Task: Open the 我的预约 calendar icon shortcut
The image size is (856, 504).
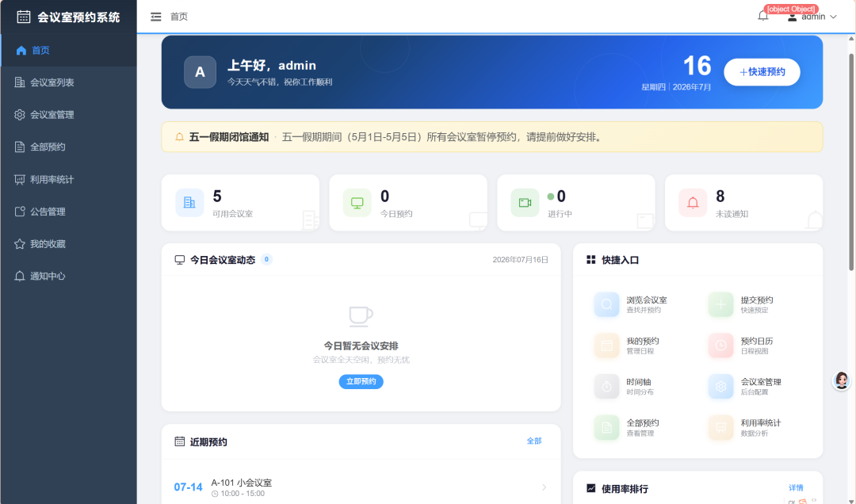Action: pyautogui.click(x=606, y=346)
